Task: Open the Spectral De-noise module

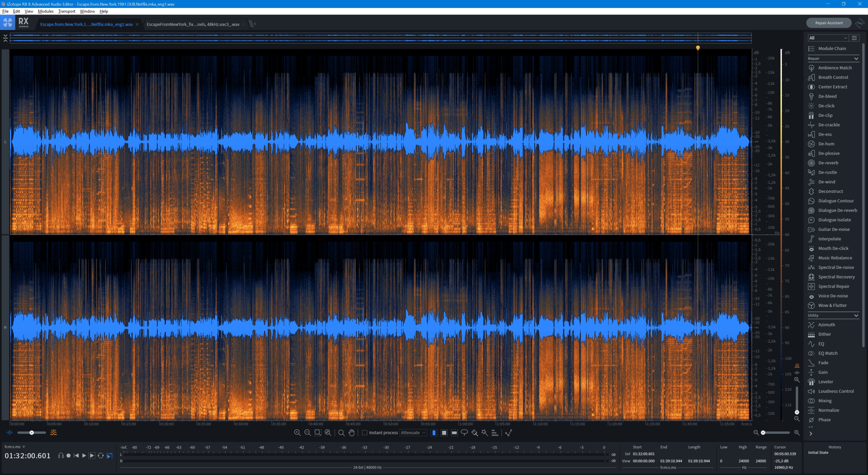Action: click(x=836, y=267)
